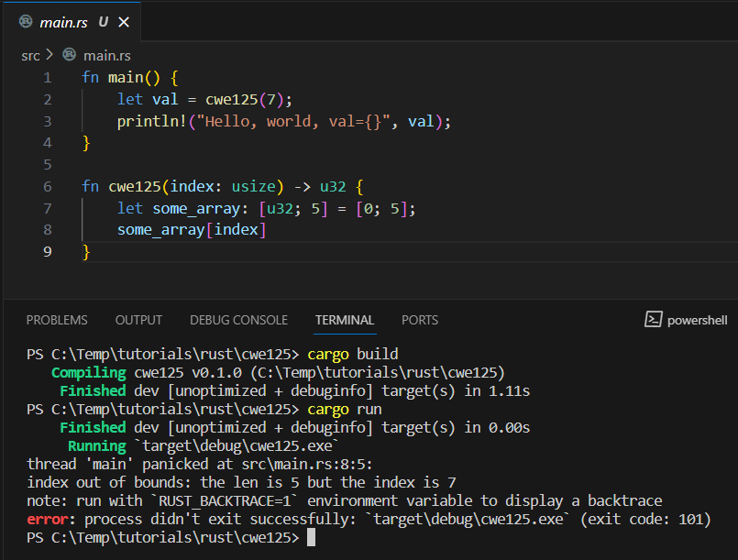The image size is (738, 560).
Task: Switch to the PROBLEMS panel tab
Action: point(57,320)
